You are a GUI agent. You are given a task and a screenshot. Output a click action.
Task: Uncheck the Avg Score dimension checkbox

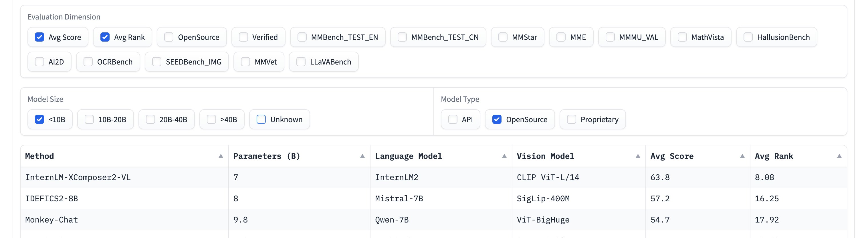39,37
